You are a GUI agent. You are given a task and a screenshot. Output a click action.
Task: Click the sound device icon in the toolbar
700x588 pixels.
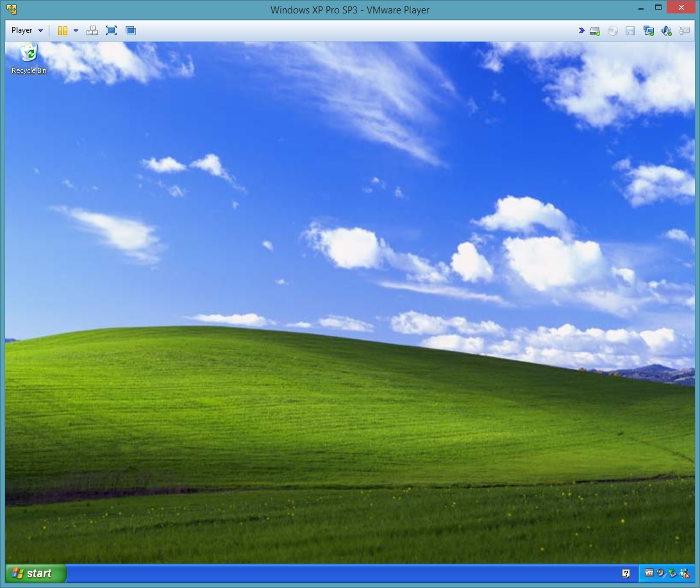tap(666, 30)
